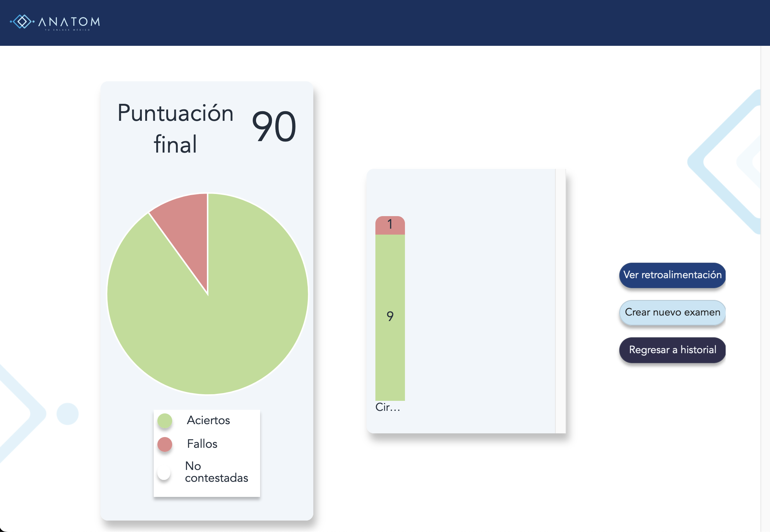The width and height of the screenshot is (770, 532).
Task: Click the white No contestadas legend dot
Action: pos(164,472)
